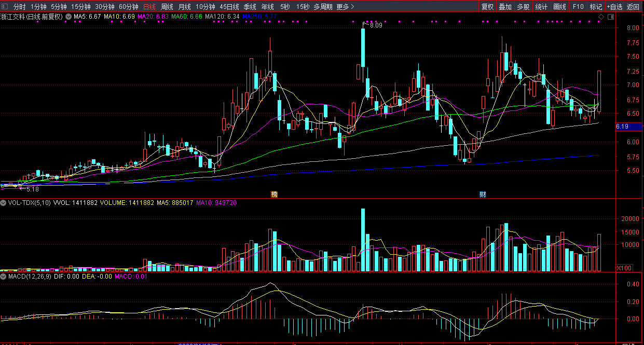
Task: Expand the main chart indicator dropdown arrow
Action: pos(68,17)
